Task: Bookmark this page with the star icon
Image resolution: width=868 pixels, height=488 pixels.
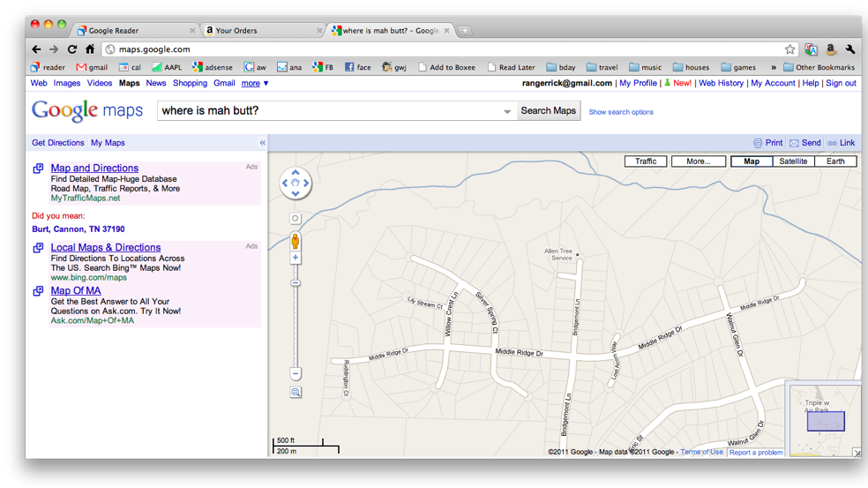Action: click(790, 49)
